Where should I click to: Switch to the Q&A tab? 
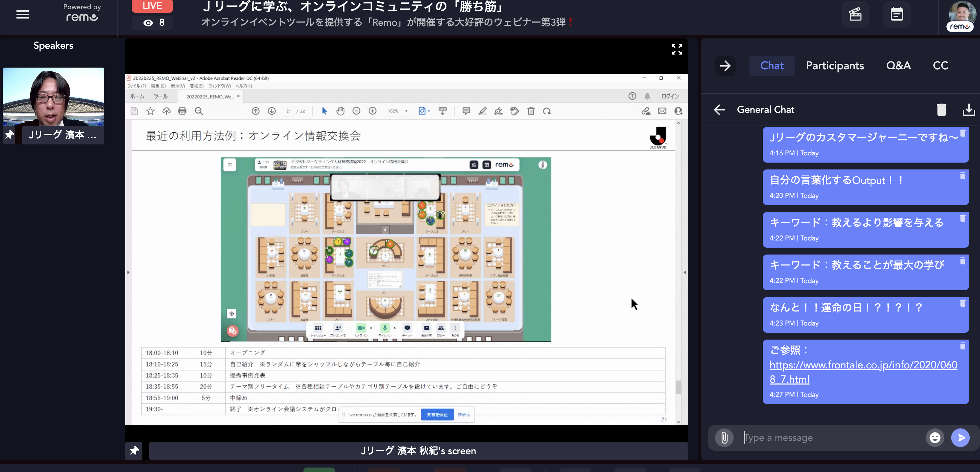898,66
